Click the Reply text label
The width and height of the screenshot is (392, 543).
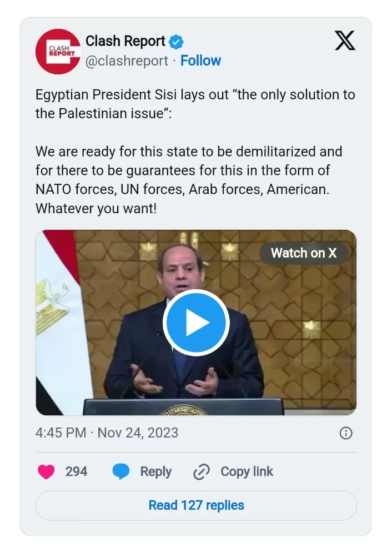click(x=155, y=472)
